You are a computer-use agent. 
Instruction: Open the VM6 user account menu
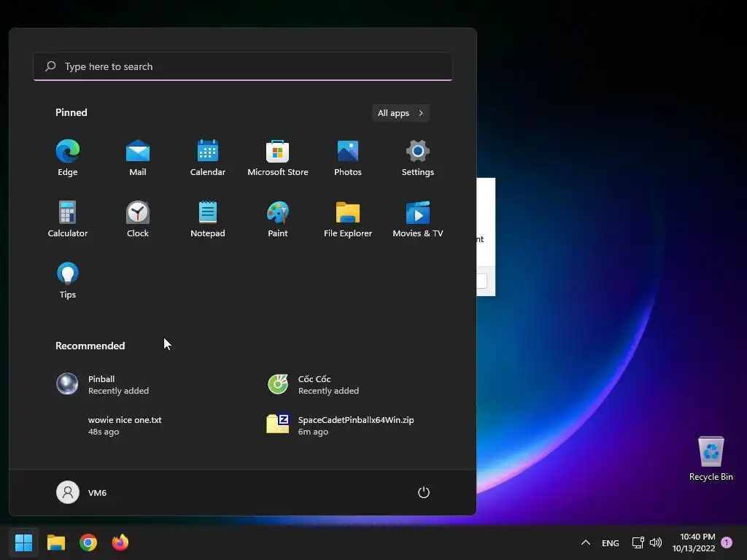82,492
